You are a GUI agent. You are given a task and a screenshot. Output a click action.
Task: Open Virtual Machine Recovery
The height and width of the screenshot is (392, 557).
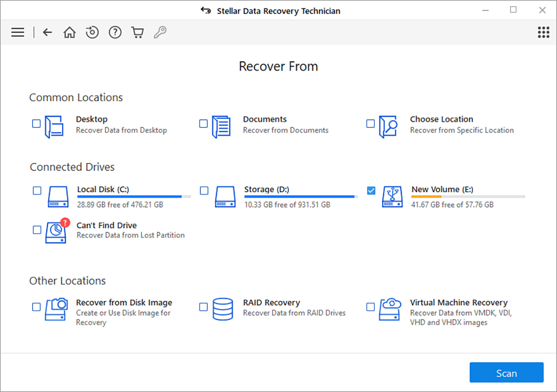(x=371, y=308)
